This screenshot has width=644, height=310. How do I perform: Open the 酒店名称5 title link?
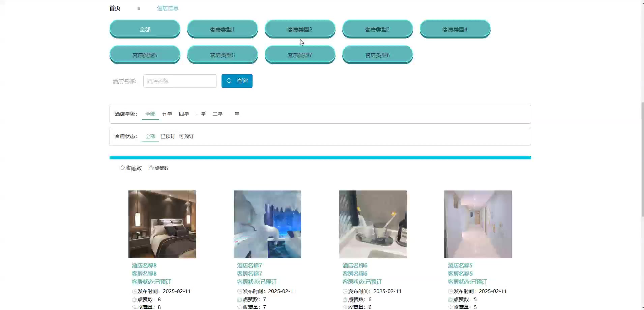click(x=460, y=265)
